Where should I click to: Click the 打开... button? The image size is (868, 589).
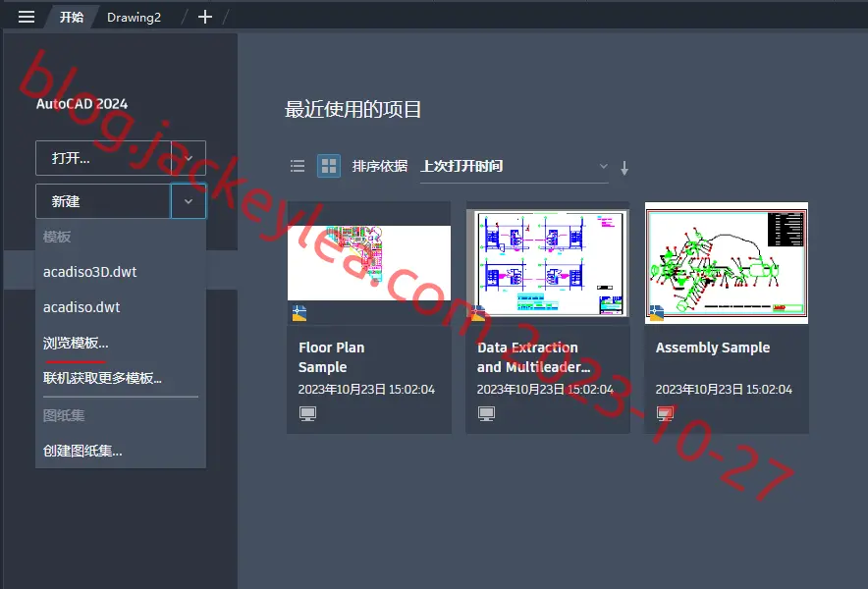[x=103, y=158]
